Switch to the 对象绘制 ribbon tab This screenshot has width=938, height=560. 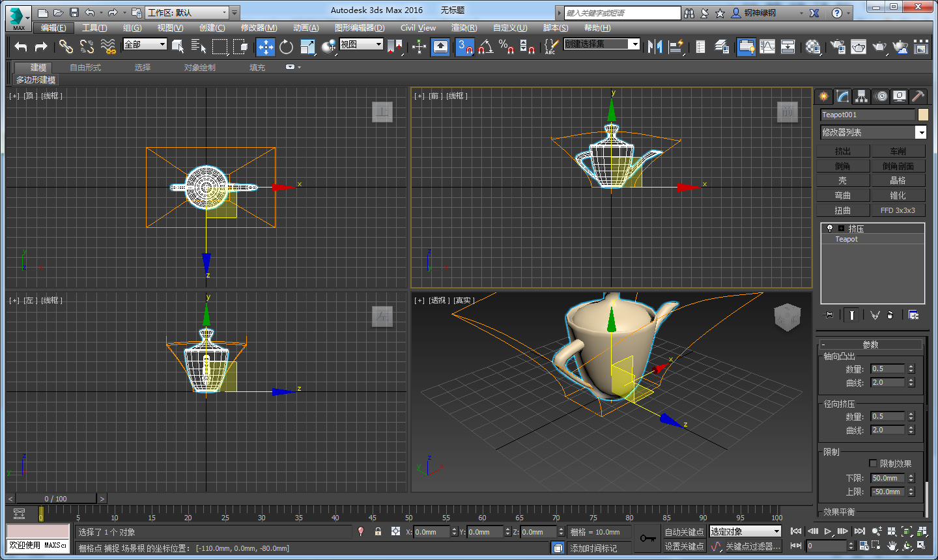[x=199, y=68]
